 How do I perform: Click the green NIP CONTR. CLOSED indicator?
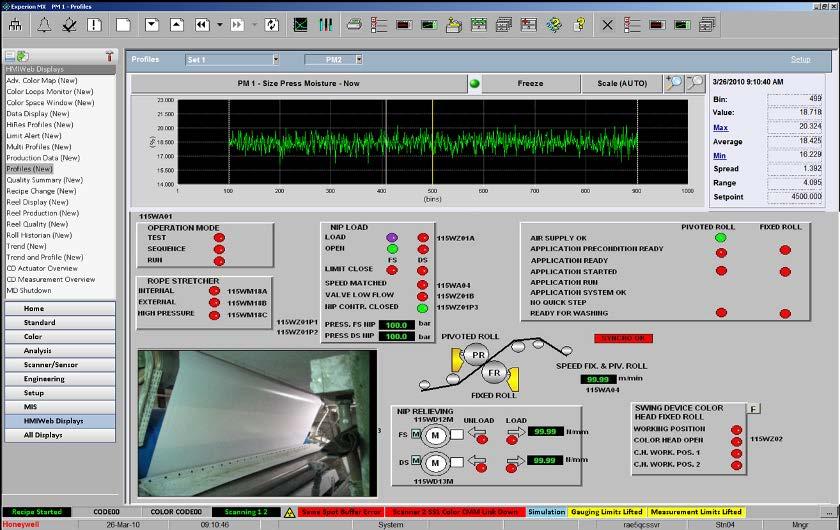(422, 308)
